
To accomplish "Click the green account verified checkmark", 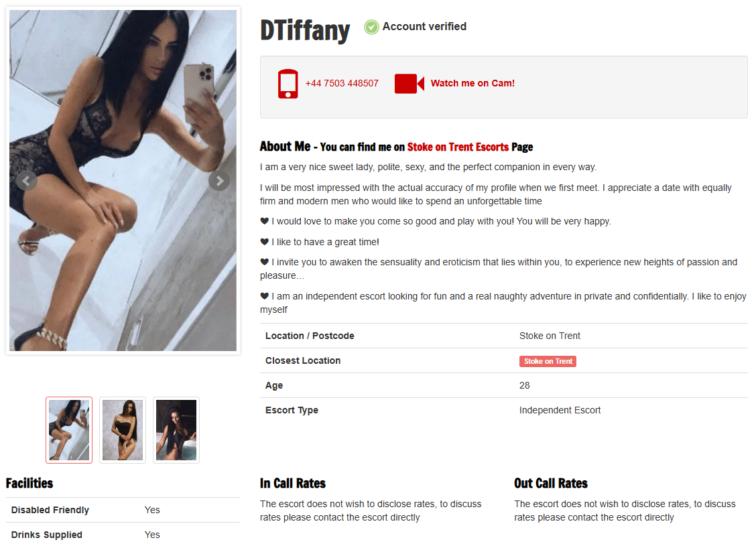I will 371,27.
